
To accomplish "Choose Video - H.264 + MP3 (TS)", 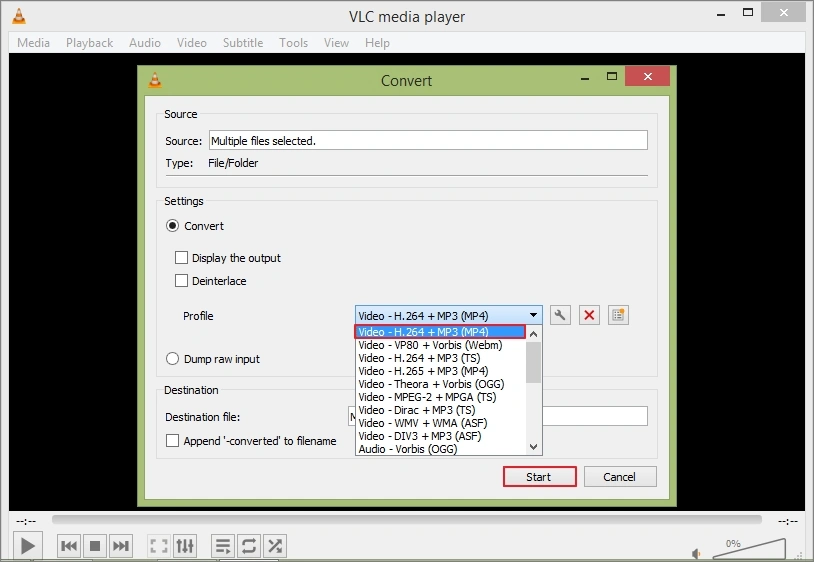I will tap(441, 358).
